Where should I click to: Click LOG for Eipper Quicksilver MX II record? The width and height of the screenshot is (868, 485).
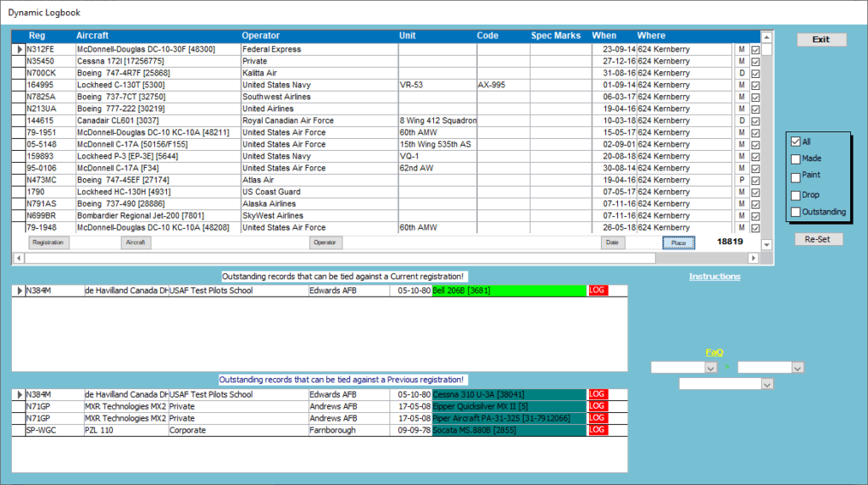(598, 406)
